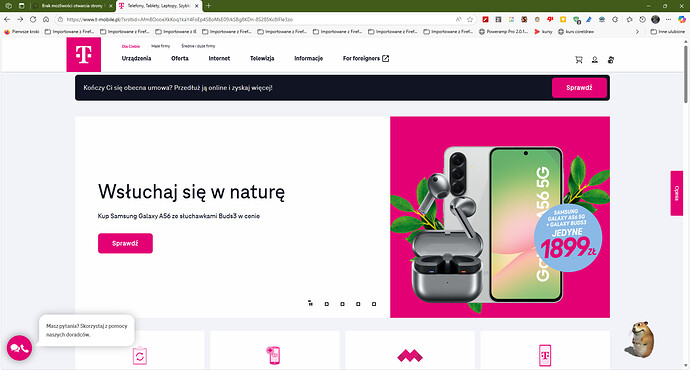690x370 pixels.
Task: Select the first carousel slide indicator
Action: click(x=311, y=304)
